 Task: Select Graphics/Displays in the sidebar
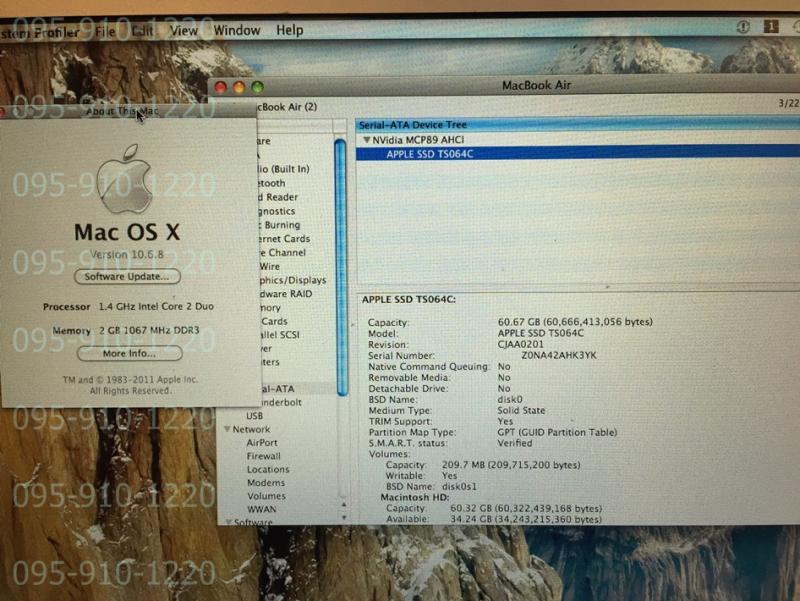coord(291,280)
